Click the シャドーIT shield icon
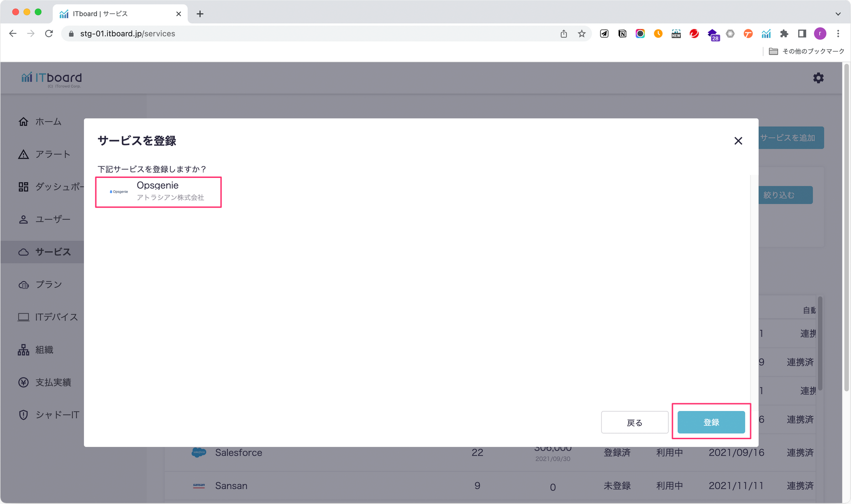851x504 pixels. click(x=23, y=415)
